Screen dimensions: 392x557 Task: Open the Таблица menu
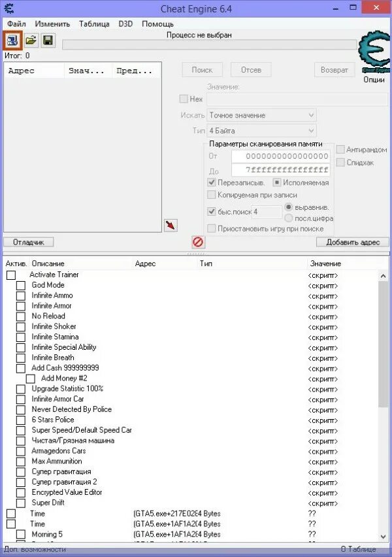click(94, 24)
